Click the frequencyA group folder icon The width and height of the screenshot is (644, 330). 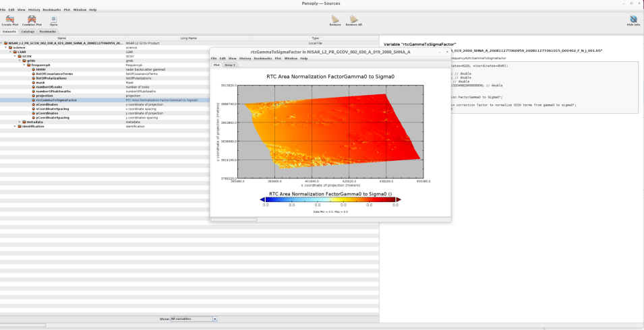click(29, 65)
